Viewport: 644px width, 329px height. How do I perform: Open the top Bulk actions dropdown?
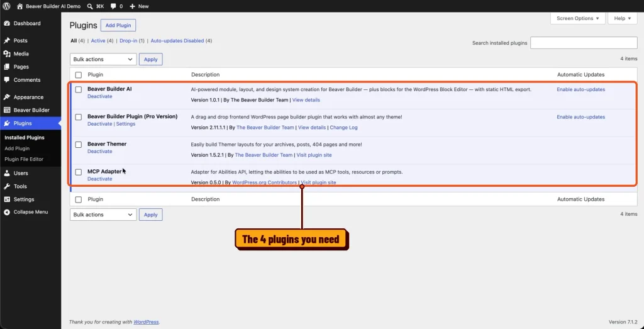(x=103, y=59)
